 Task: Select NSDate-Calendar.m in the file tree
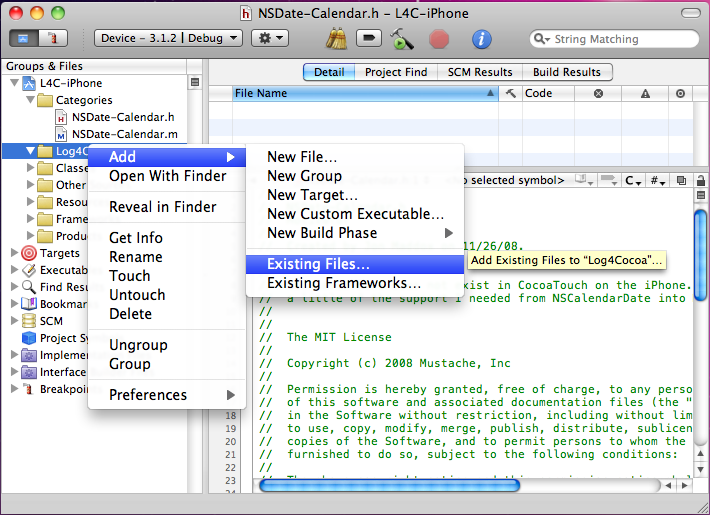point(125,134)
